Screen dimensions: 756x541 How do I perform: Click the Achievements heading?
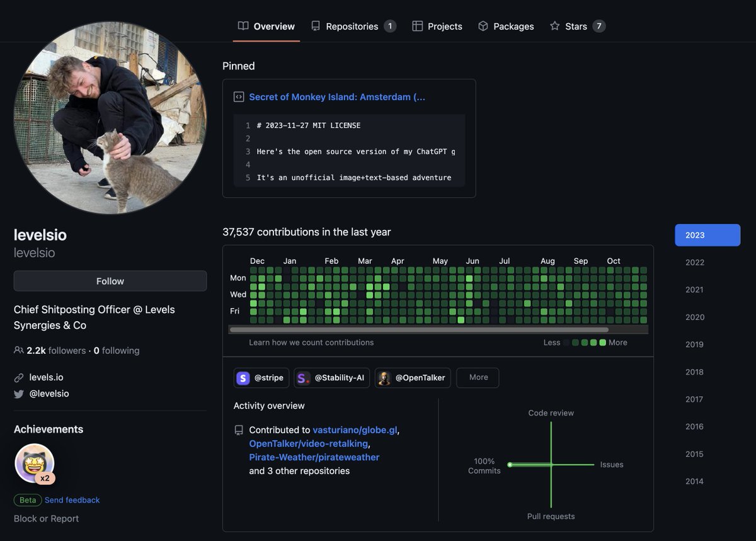tap(49, 429)
